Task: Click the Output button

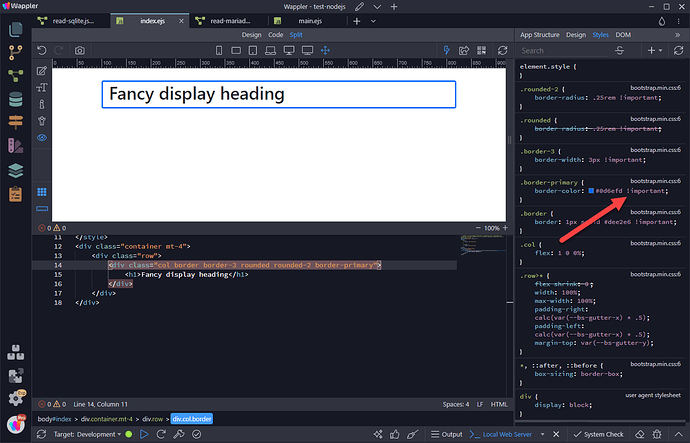Action: pyautogui.click(x=447, y=434)
